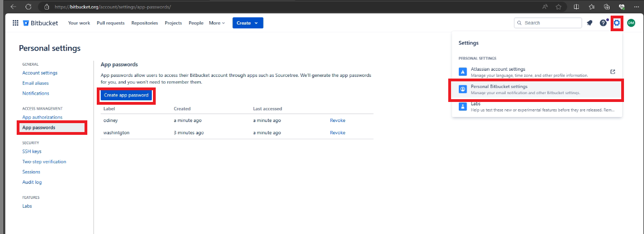Viewport: 644px width, 234px height.
Task: Open Notifications in sidebar
Action: pos(36,94)
